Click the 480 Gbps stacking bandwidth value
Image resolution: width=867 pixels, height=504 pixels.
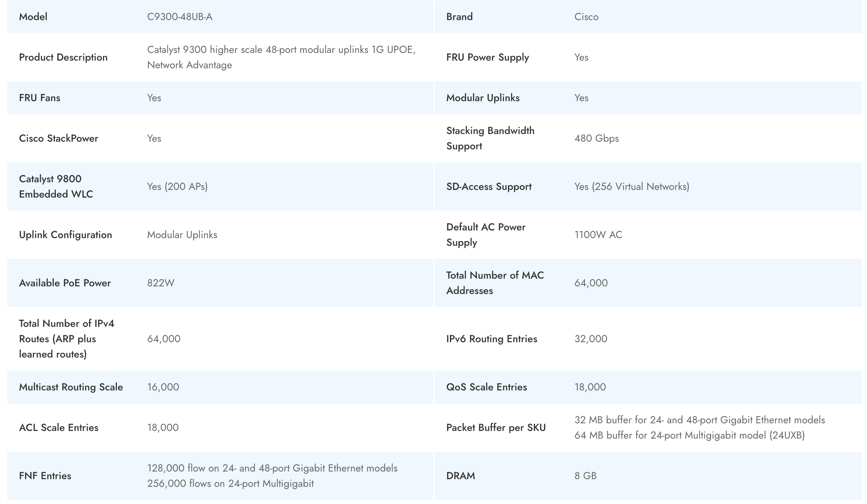[x=596, y=138]
